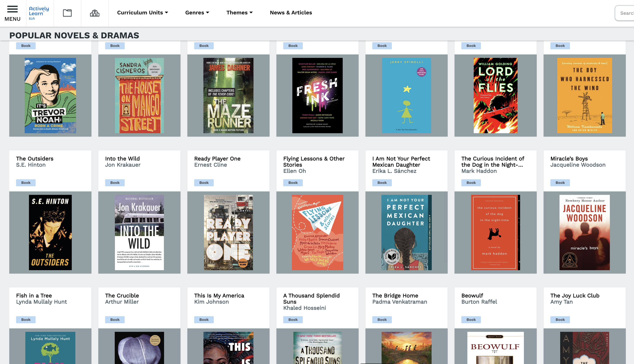Click the Book tag under Fish in a Tree
634x364 pixels.
click(26, 319)
